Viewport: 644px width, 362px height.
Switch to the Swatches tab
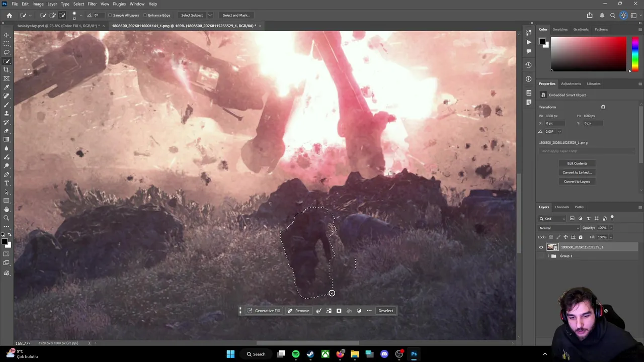pyautogui.click(x=560, y=29)
